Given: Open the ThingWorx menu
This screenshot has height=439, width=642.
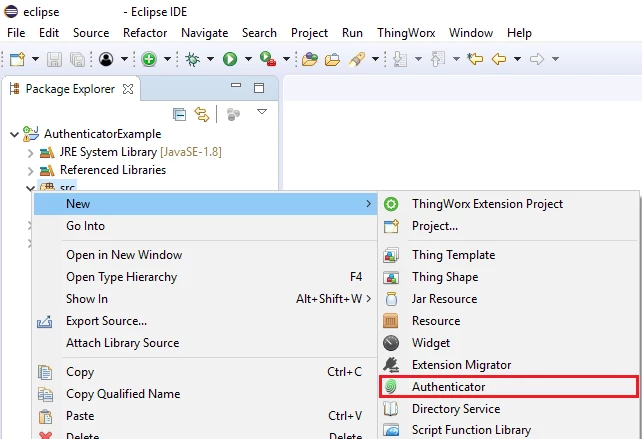Looking at the screenshot, I should (x=406, y=33).
